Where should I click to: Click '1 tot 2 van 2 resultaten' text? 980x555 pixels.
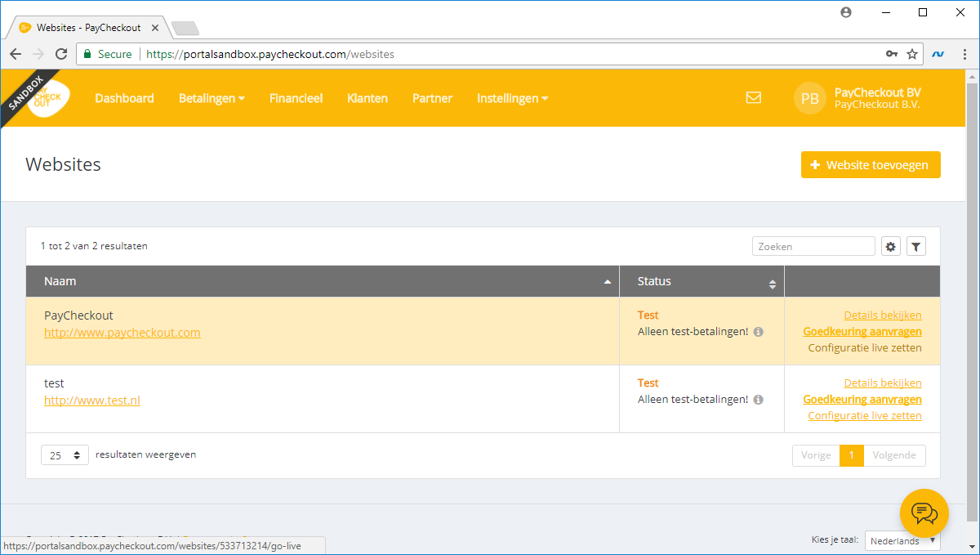click(x=94, y=246)
